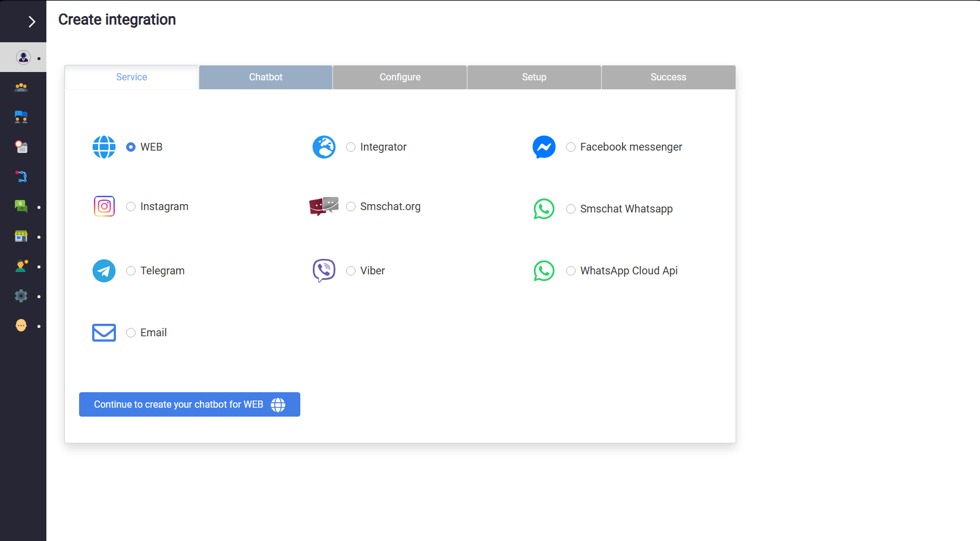Open the store front icon in sidebar
Image resolution: width=980 pixels, height=541 pixels.
pos(21,236)
